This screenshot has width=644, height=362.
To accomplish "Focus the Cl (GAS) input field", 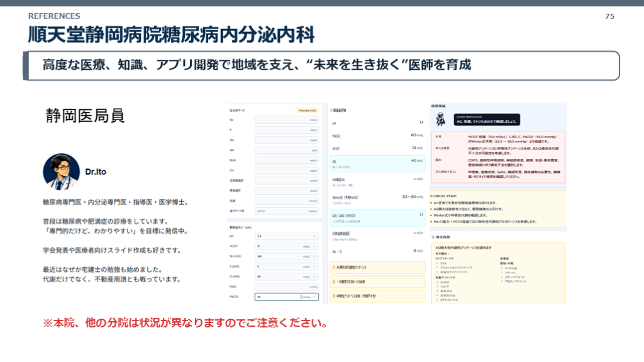I will click(287, 277).
